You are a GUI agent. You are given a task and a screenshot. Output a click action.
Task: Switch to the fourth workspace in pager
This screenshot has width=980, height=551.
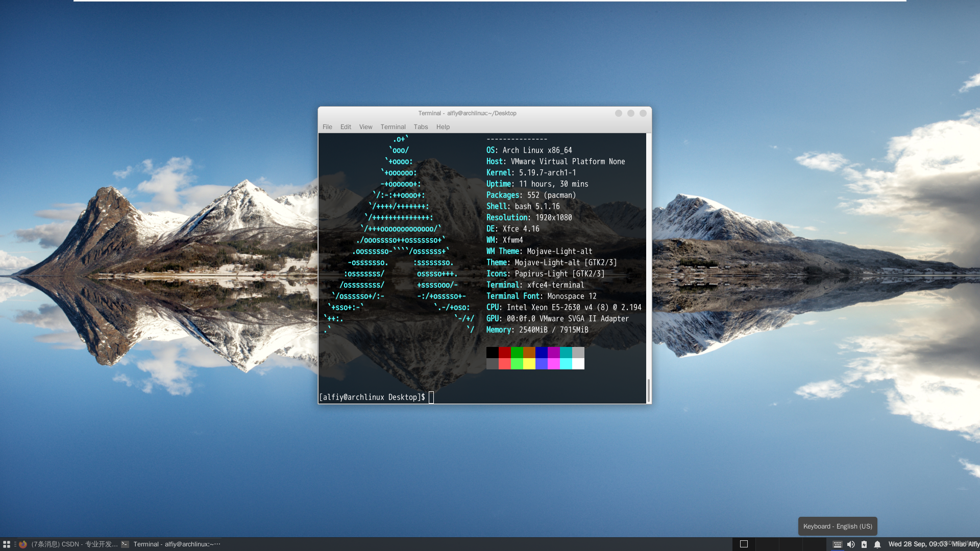pyautogui.click(x=815, y=544)
